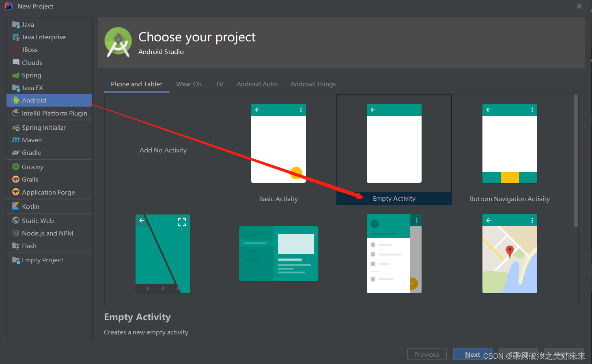This screenshot has height=364, width=592.
Task: Click the Previous button
Action: coord(427,354)
